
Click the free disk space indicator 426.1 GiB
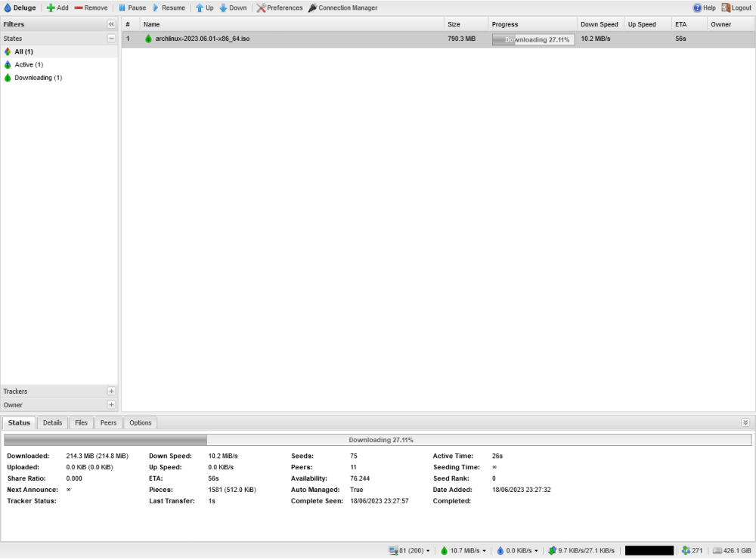[732, 550]
